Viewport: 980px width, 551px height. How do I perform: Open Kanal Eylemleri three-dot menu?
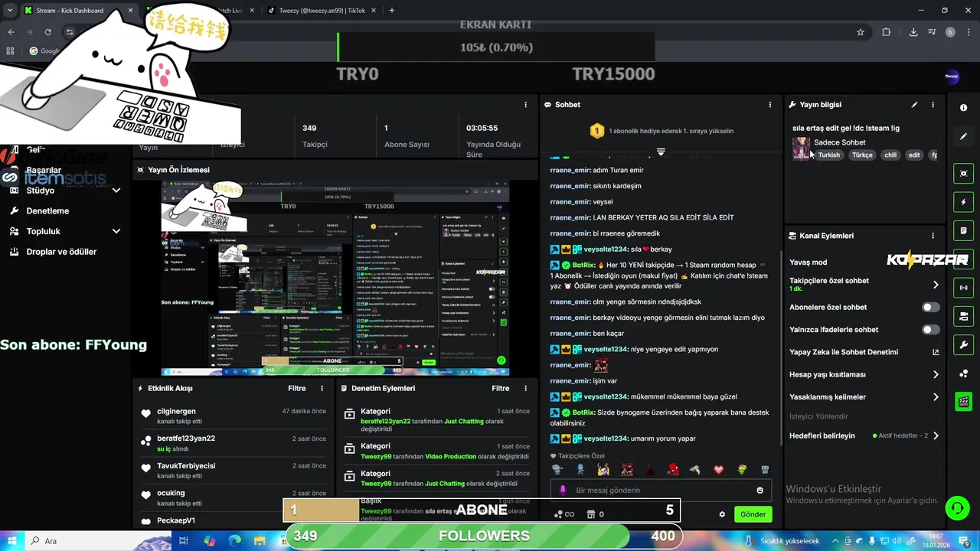[933, 236]
